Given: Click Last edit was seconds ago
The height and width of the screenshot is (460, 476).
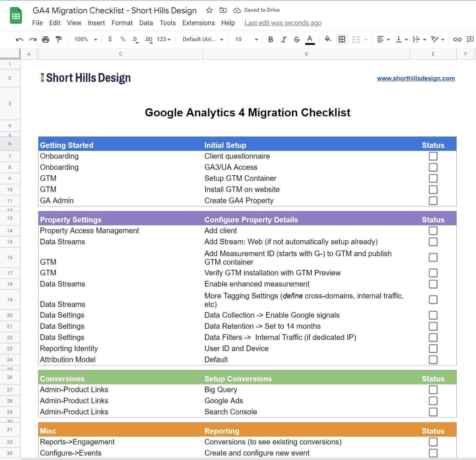Looking at the screenshot, I should [x=283, y=23].
